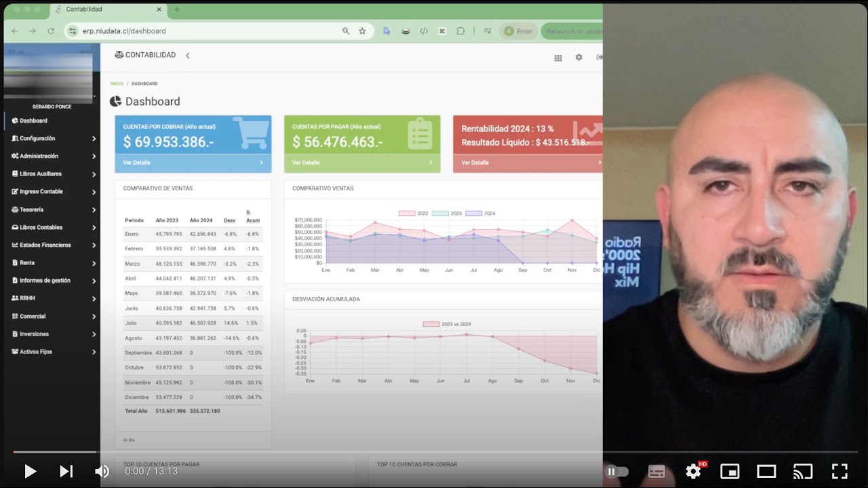Screen dimensions: 868x488
Task: Open Dashboard in the sidebar
Action: 52,121
